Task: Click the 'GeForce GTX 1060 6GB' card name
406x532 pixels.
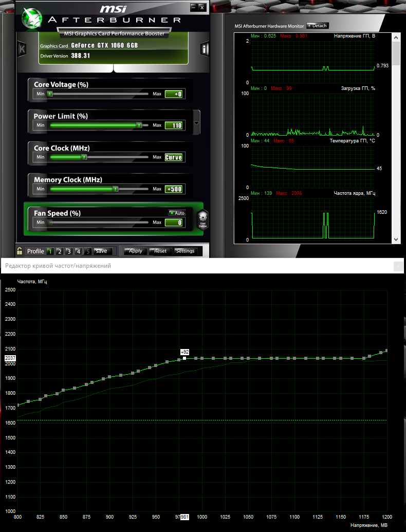Action: click(104, 45)
